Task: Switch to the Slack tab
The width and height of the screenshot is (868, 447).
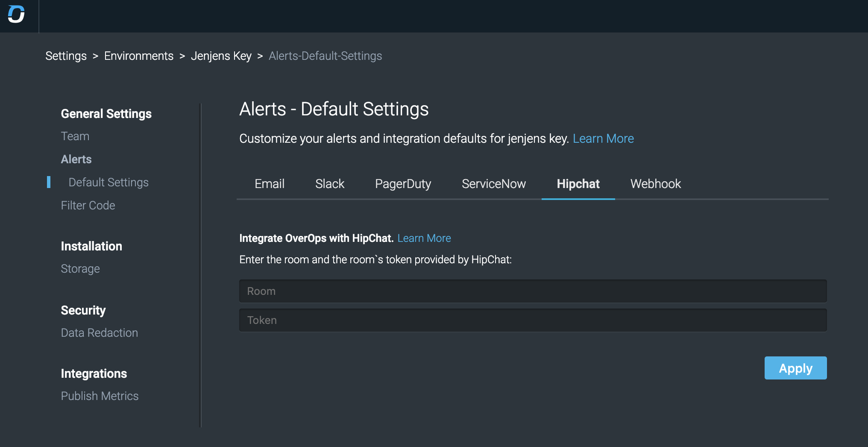Action: pyautogui.click(x=330, y=184)
